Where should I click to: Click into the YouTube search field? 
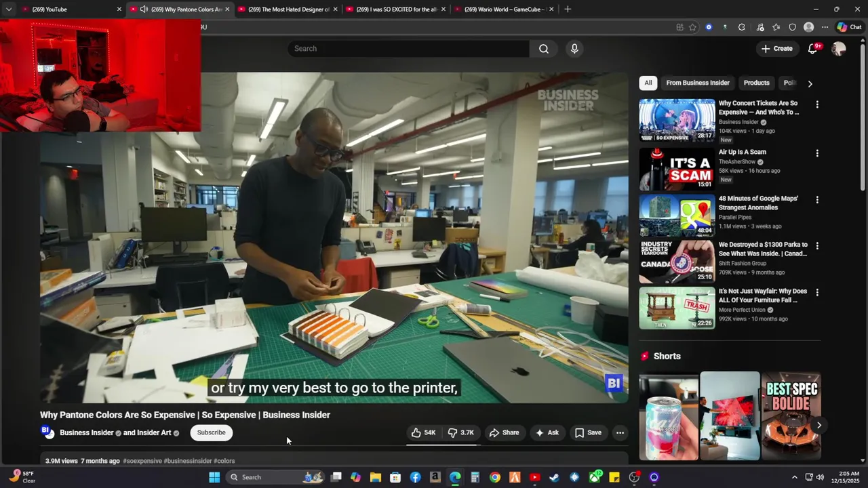pyautogui.click(x=408, y=49)
